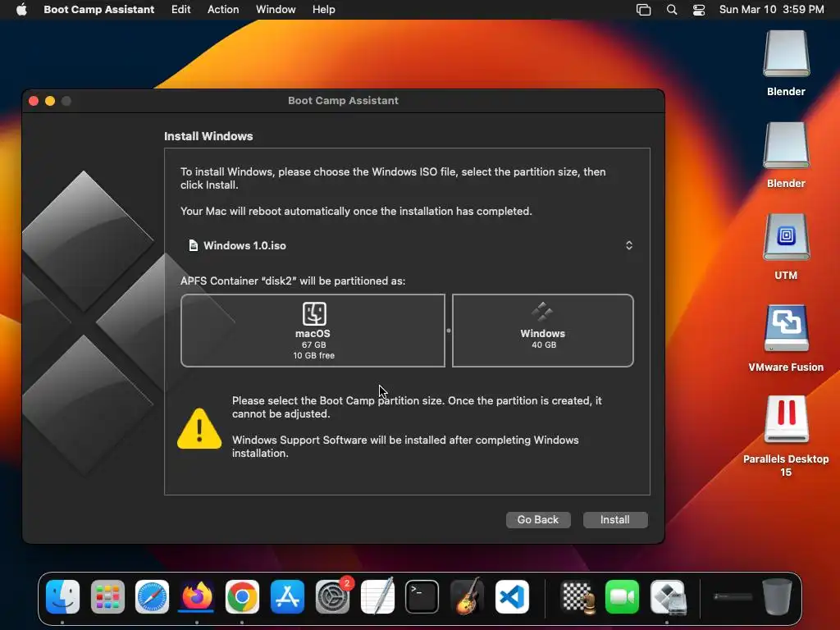Open the Action menu
This screenshot has width=840, height=630.
(223, 9)
